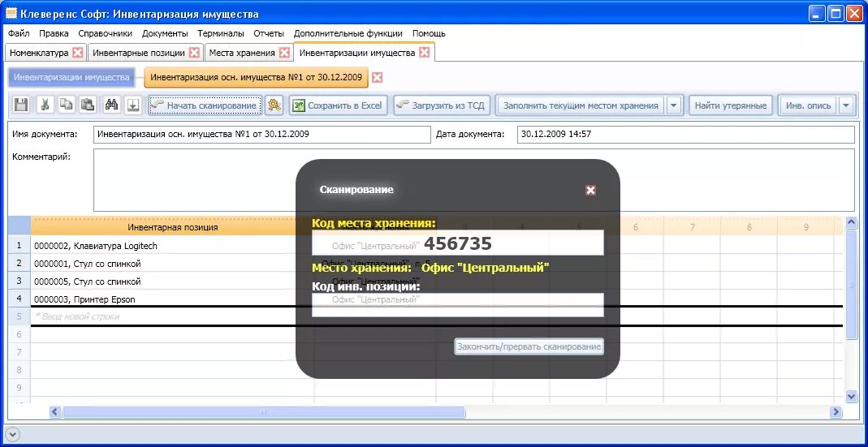Click horizontal scrollbar right arrow
868x447 pixels.
click(836, 411)
